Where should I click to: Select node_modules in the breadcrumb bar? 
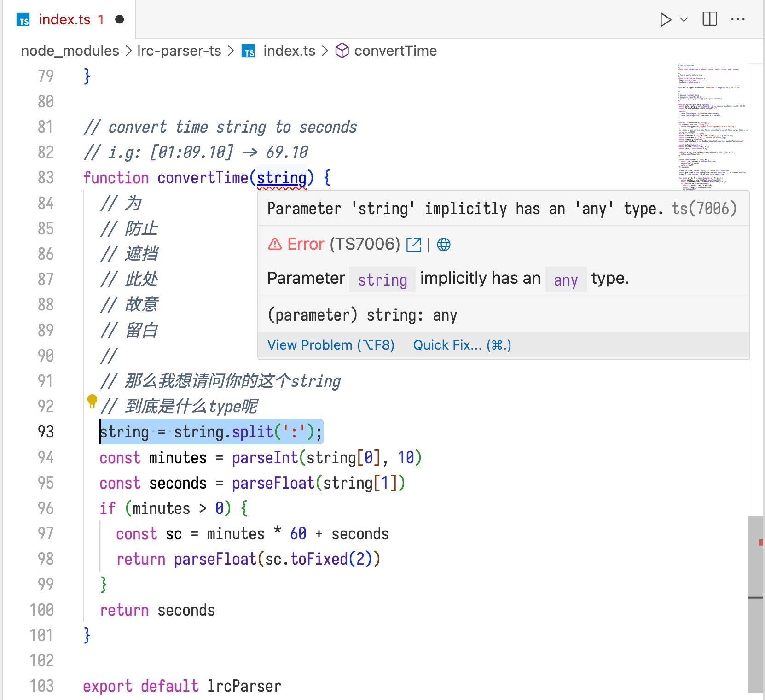(x=70, y=51)
